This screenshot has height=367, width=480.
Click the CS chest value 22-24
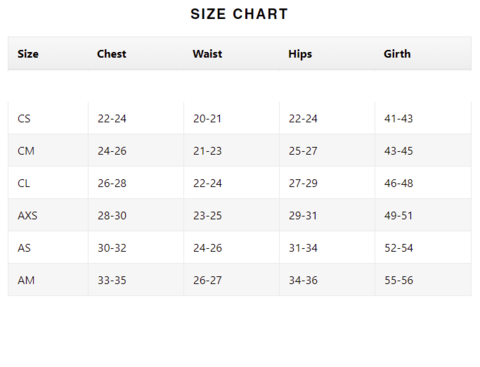(112, 119)
